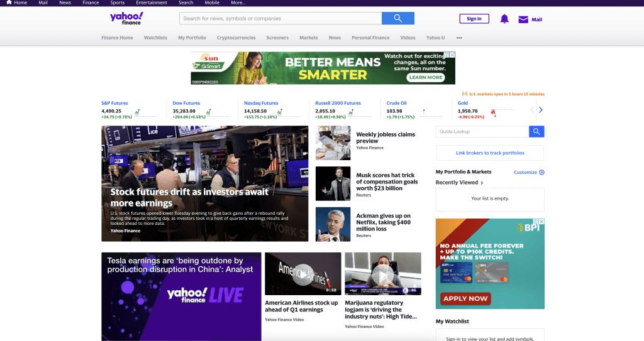
Task: Click Entertainment in the top bar
Action: pos(152,3)
